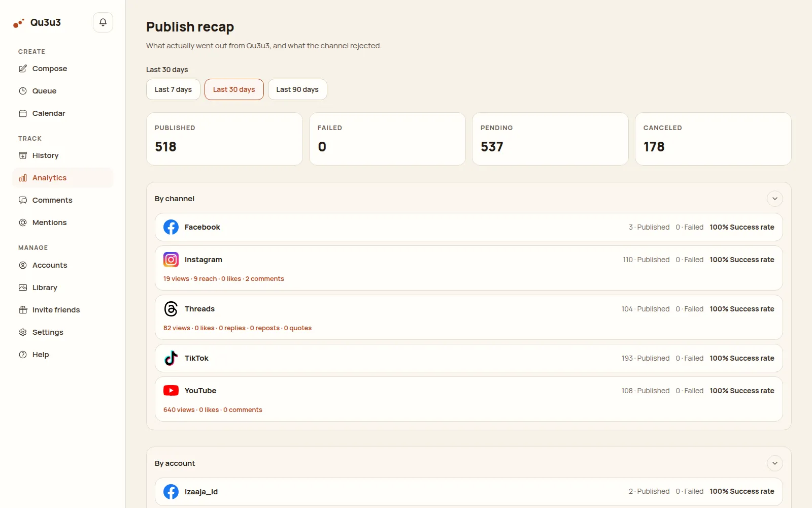Click the Comments bubble icon
This screenshot has width=812, height=508.
(x=23, y=200)
